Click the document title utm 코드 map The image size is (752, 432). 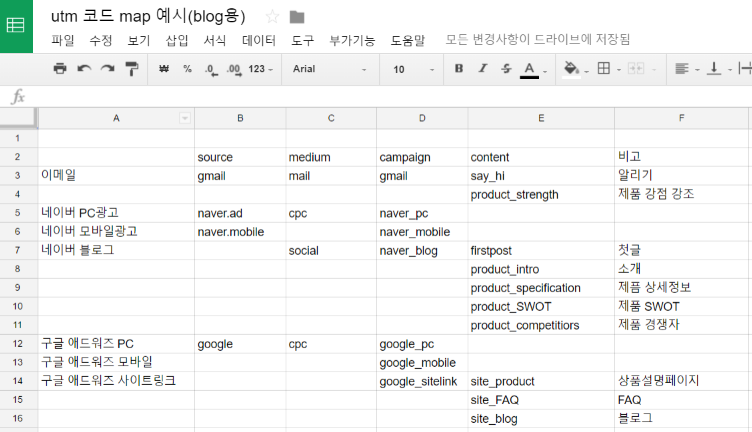(148, 16)
